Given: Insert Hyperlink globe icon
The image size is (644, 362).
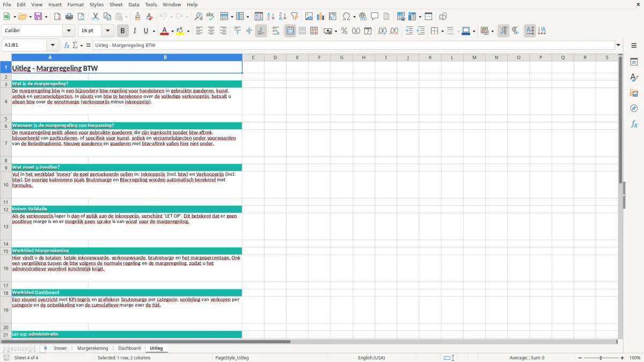Looking at the screenshot, I should (x=363, y=17).
